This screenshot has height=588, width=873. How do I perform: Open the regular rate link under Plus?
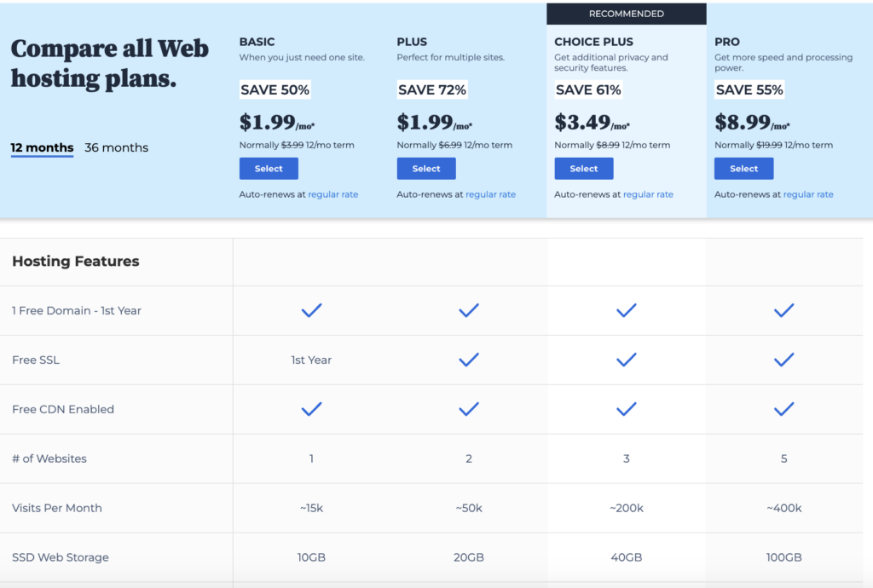[x=491, y=193]
